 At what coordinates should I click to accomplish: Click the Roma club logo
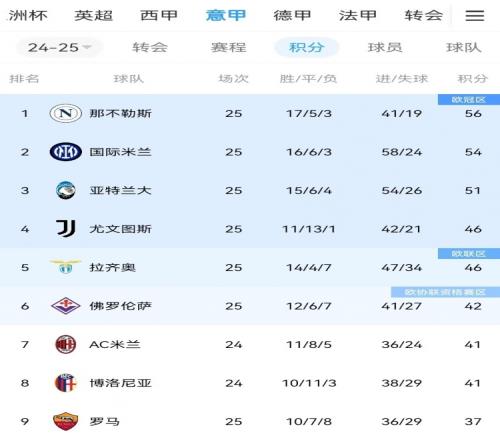[x=66, y=421]
